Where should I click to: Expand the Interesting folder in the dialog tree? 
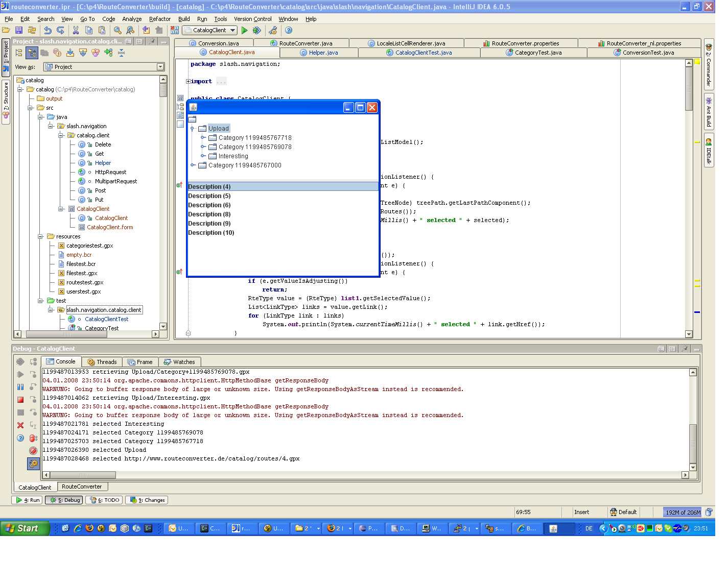[x=203, y=156]
